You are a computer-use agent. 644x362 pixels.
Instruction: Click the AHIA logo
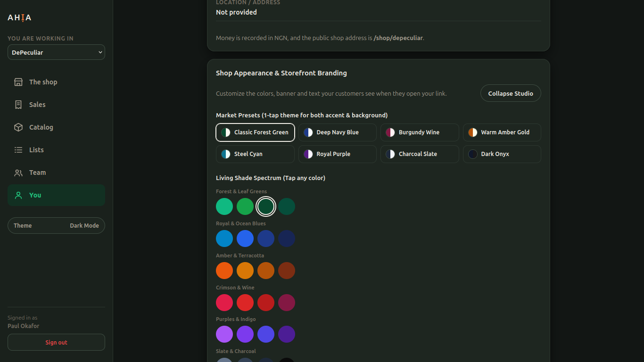(19, 18)
